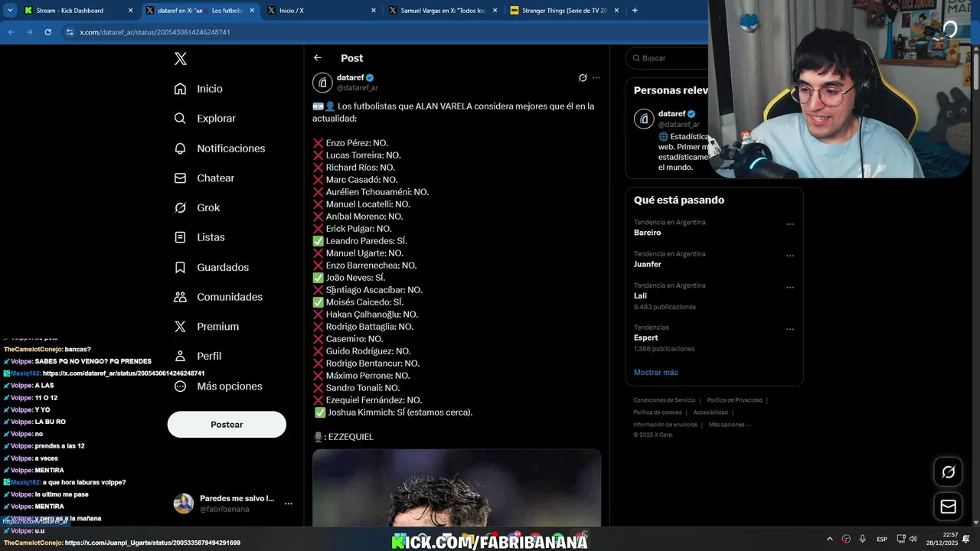
Task: Open Política de cookies link
Action: coord(657,412)
